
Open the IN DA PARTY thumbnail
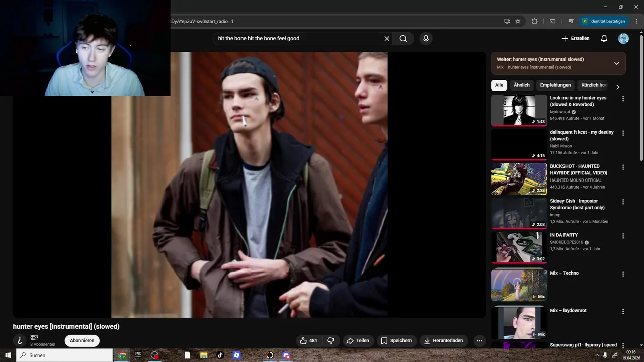pyautogui.click(x=519, y=247)
